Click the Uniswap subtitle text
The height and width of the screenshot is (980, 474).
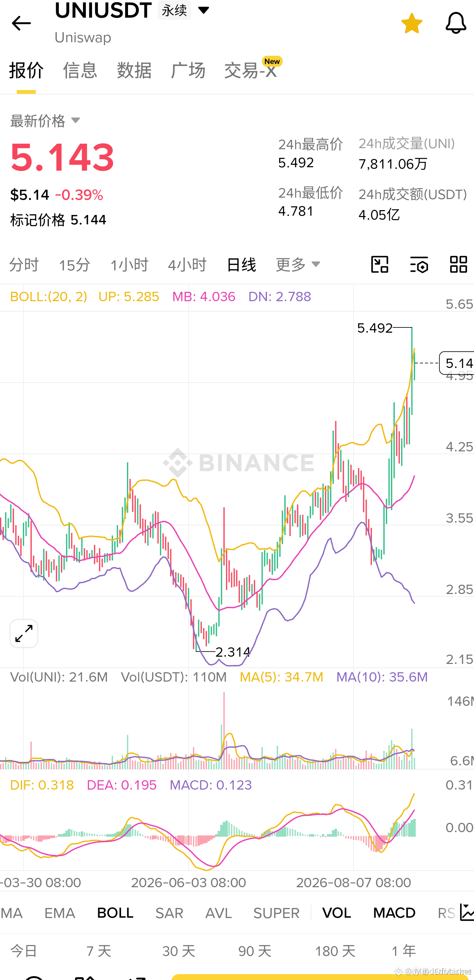click(x=83, y=38)
